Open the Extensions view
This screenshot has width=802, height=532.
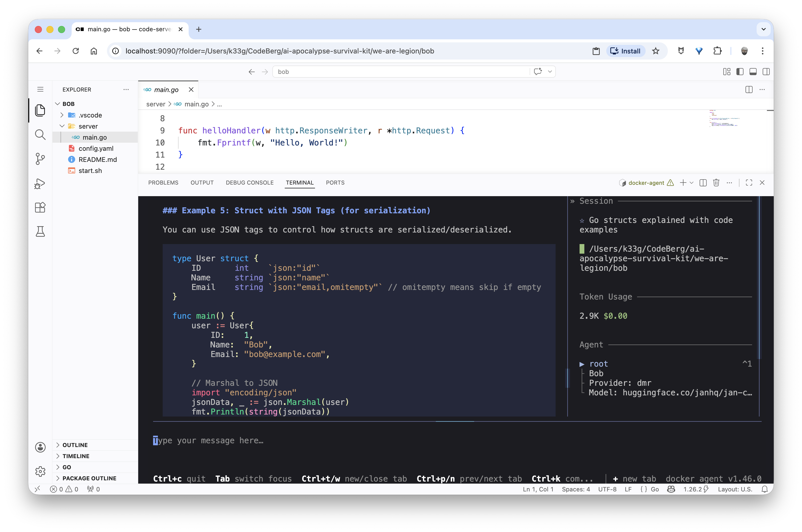click(x=40, y=207)
